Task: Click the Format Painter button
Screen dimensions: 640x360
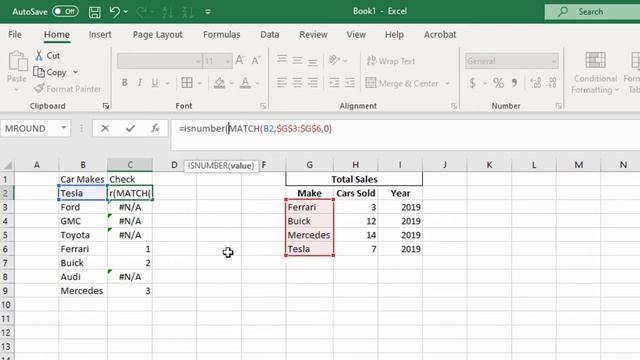Action: pos(67,89)
